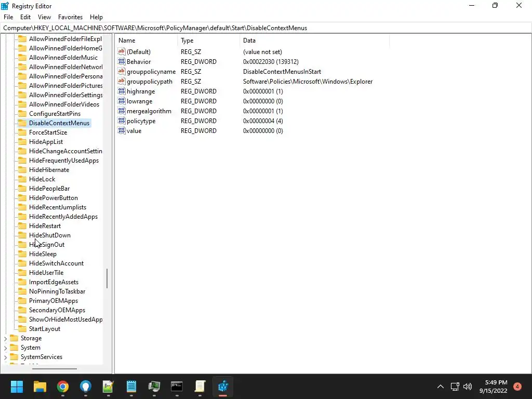Select the ImportEdgeAssets key
The height and width of the screenshot is (399, 532).
pos(54,282)
